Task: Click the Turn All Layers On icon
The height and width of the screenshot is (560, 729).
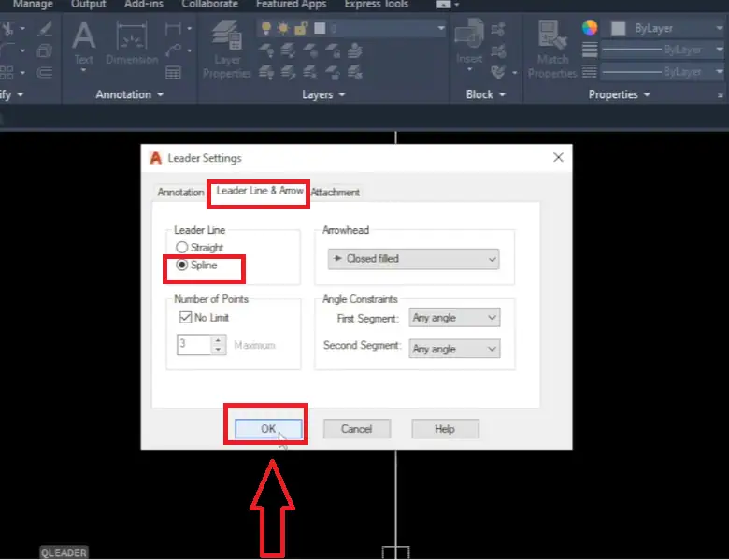Action: (266, 72)
